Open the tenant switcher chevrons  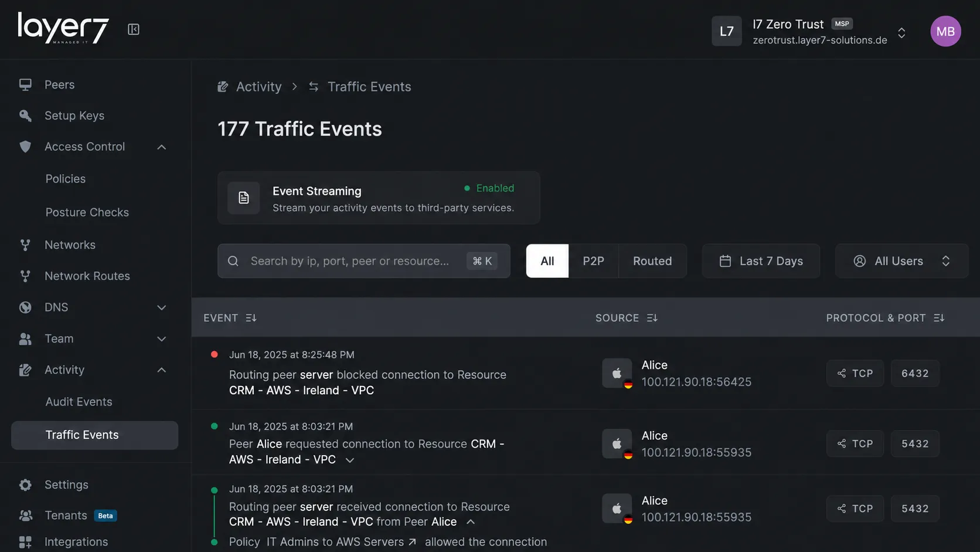[902, 33]
